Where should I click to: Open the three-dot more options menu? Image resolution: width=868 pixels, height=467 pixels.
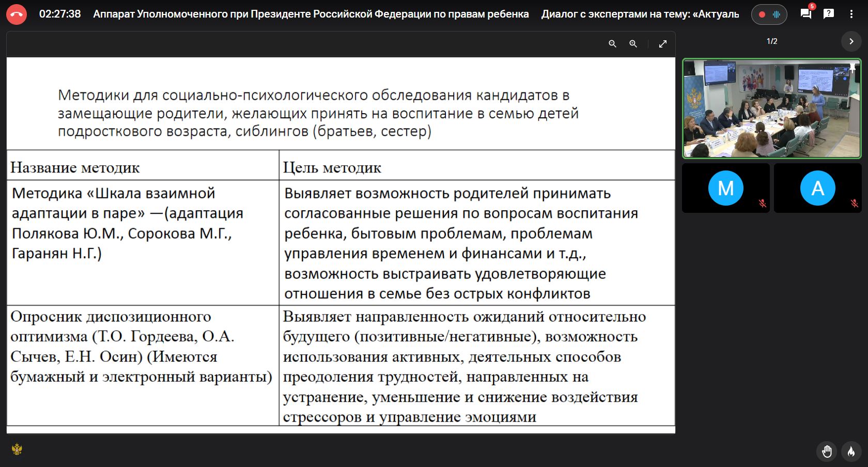(x=851, y=14)
